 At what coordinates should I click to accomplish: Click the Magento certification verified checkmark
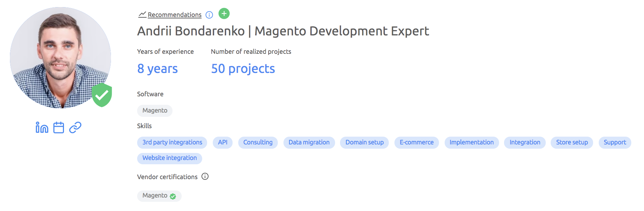tap(173, 196)
